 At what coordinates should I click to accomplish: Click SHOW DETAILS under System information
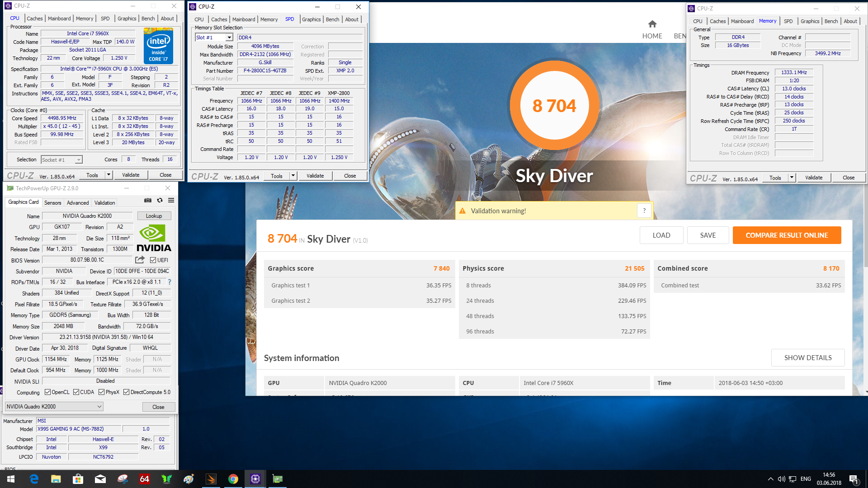807,358
